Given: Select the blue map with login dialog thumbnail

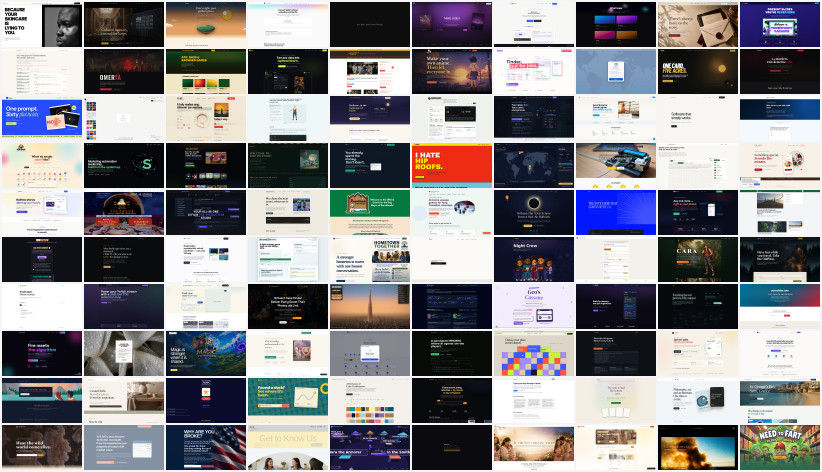Looking at the screenshot, I should tap(616, 71).
